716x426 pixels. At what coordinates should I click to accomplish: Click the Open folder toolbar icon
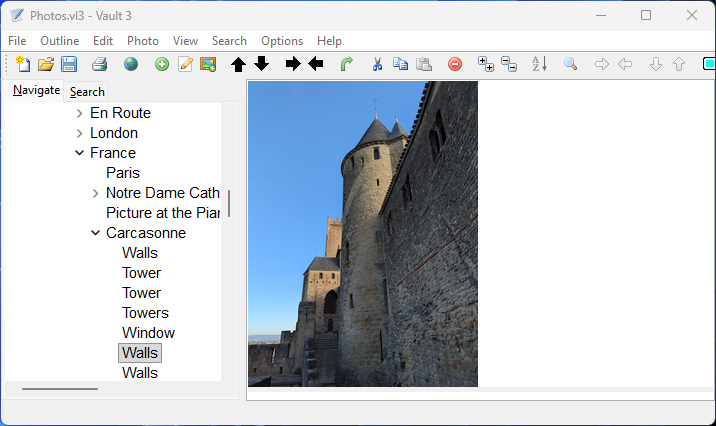(x=46, y=64)
